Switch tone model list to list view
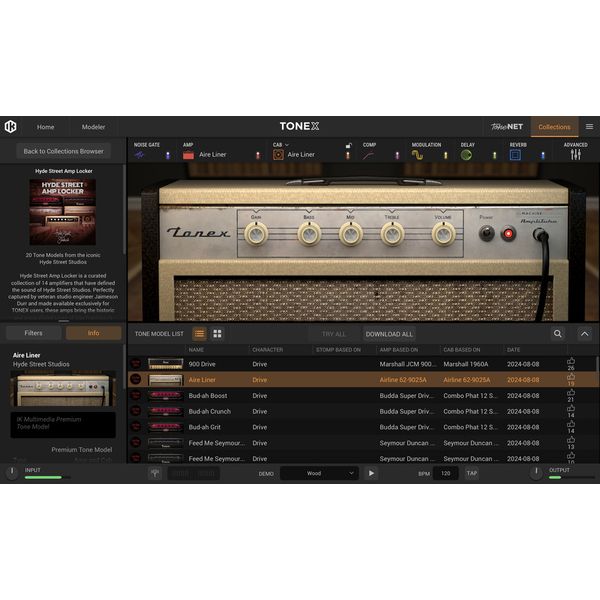 (x=199, y=334)
